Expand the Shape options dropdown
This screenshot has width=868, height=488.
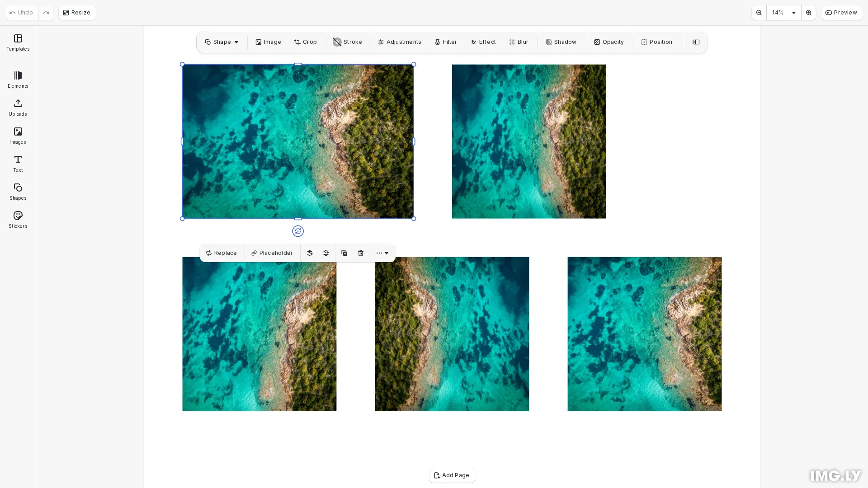coord(236,42)
